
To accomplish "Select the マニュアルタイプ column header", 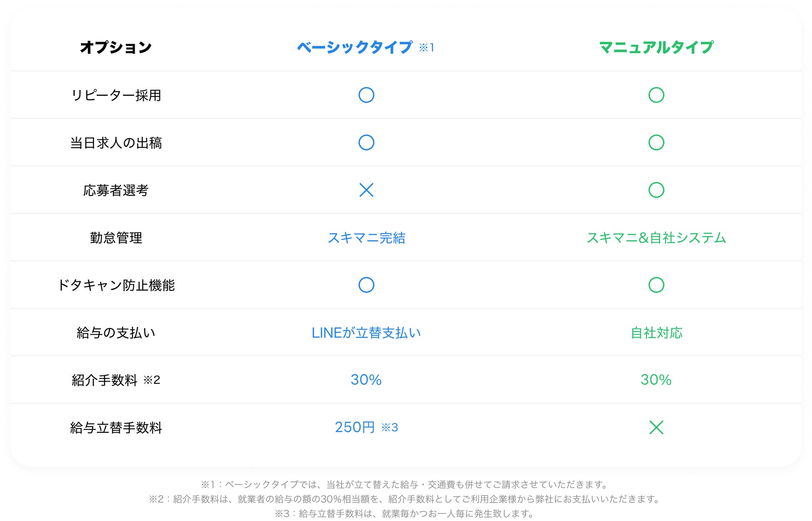I will pos(656,47).
